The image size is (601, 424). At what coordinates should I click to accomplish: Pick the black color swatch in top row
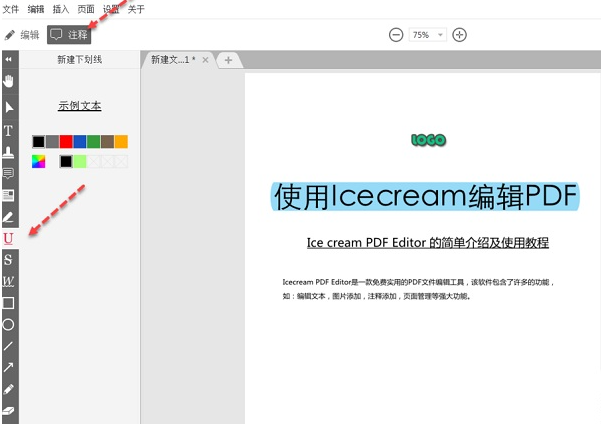(x=38, y=141)
